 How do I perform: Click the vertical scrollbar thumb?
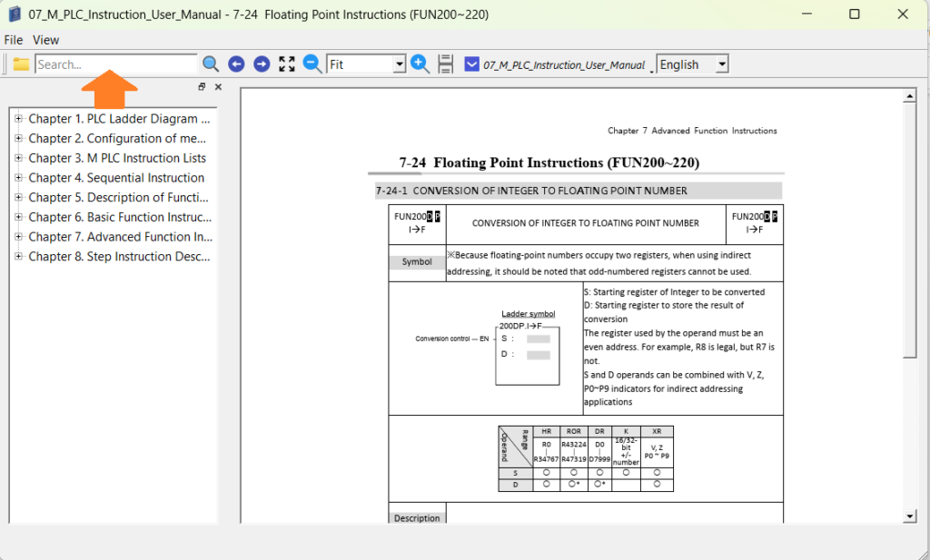[x=909, y=230]
